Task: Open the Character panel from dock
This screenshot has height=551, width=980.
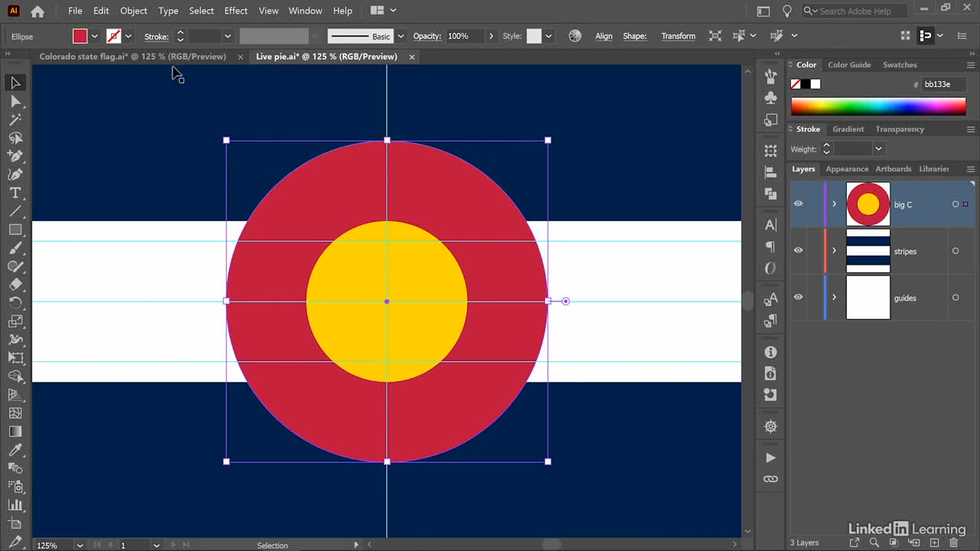Action: pos(771,225)
